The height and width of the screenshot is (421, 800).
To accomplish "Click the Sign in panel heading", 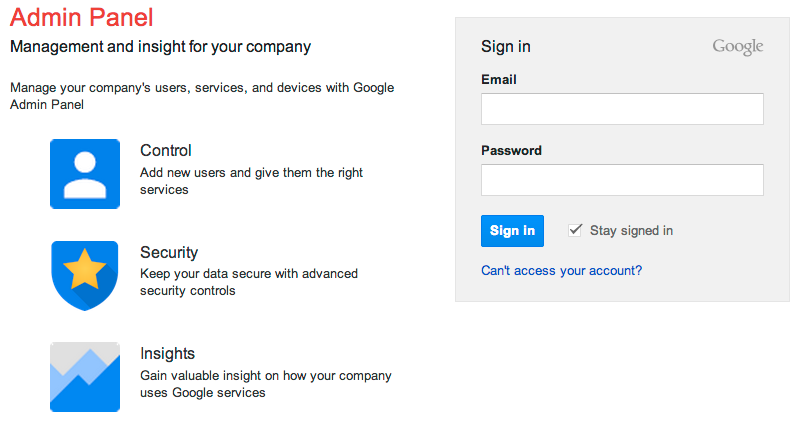I will [506, 46].
